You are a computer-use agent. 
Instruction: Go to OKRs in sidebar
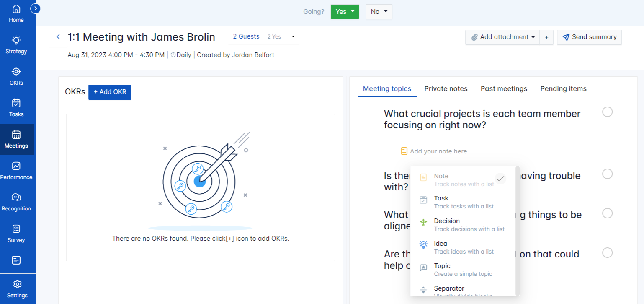click(16, 76)
